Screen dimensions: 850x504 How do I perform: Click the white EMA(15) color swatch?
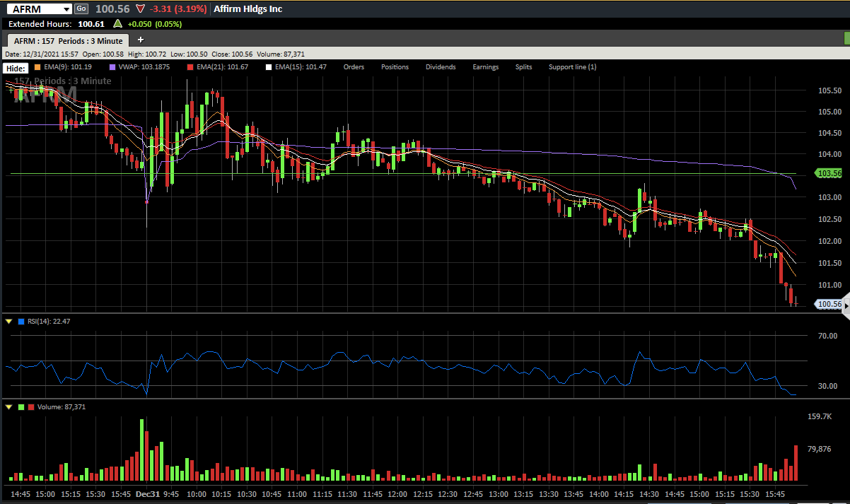point(269,67)
